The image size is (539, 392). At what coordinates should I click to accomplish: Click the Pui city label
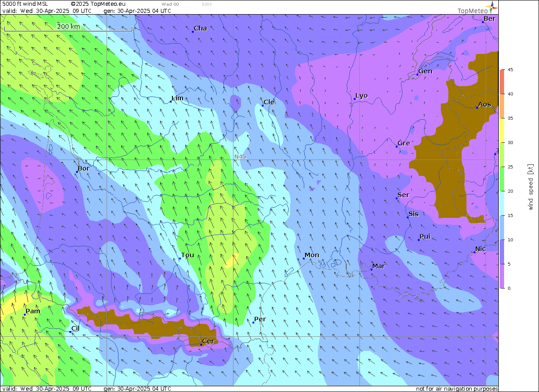tap(425, 236)
